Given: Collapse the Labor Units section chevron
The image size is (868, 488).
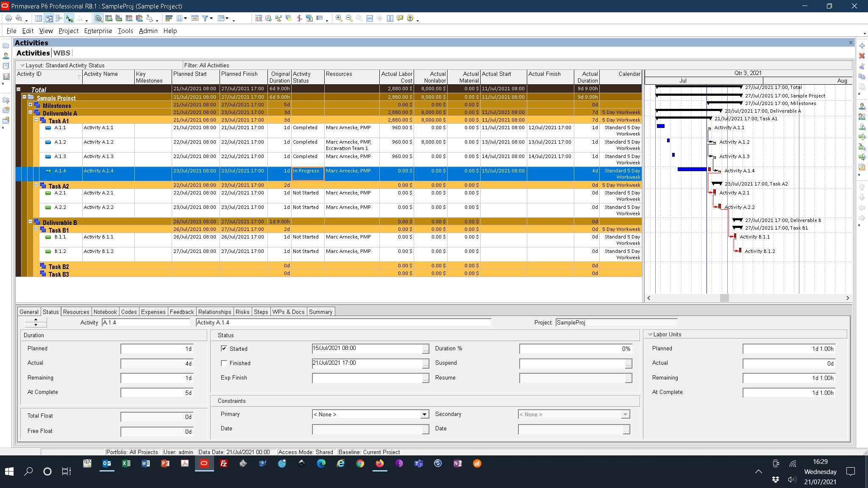Looking at the screenshot, I should [x=650, y=334].
